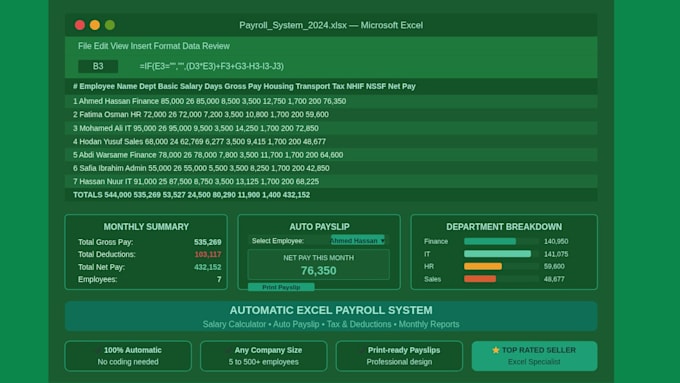Click the Print-ready Payslips feature card
680x383 pixels.
(399, 356)
